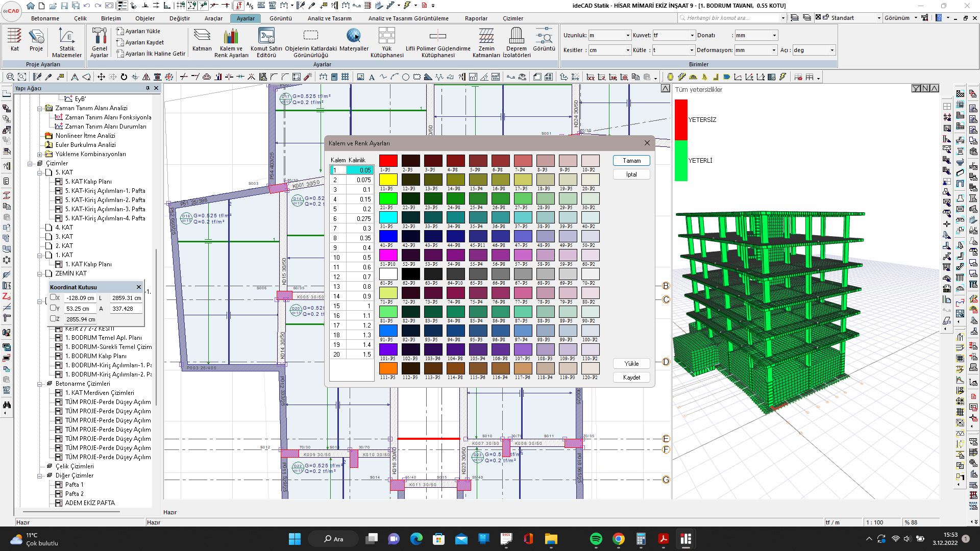Open the Çelik ribbon tab
980x551 pixels.
click(80, 18)
